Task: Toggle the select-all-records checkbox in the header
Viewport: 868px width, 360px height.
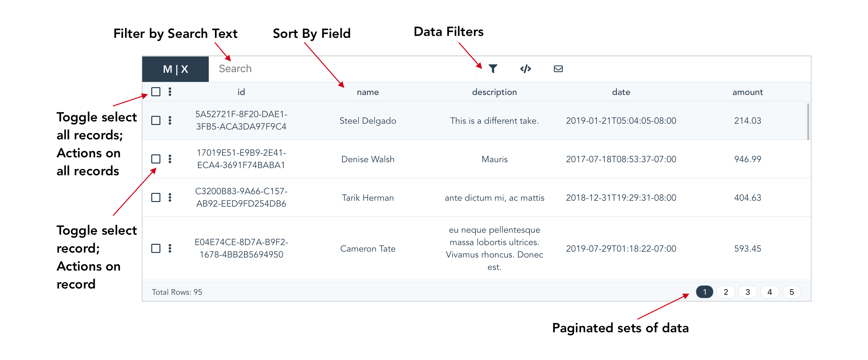Action: coord(156,92)
